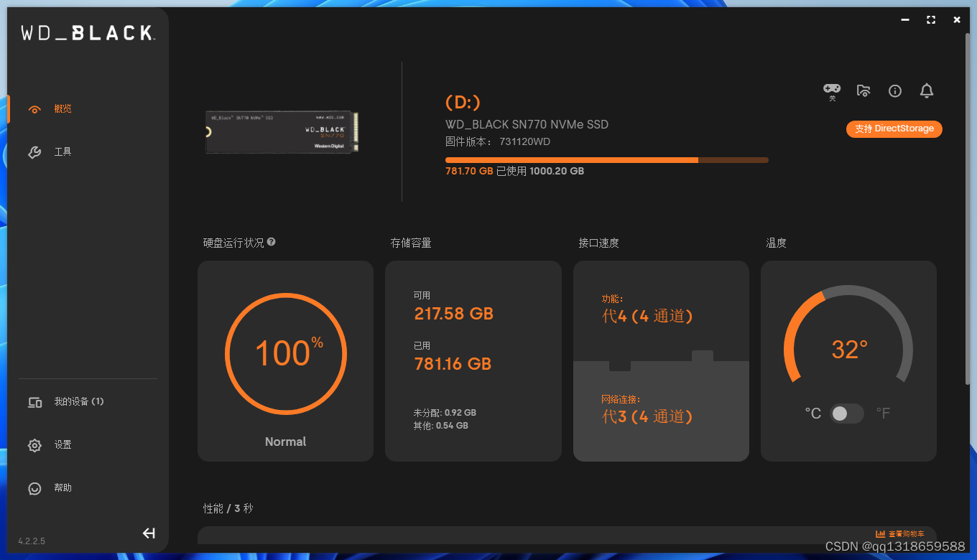Open the drive health help question mark
This screenshot has height=560, width=977.
click(x=271, y=242)
